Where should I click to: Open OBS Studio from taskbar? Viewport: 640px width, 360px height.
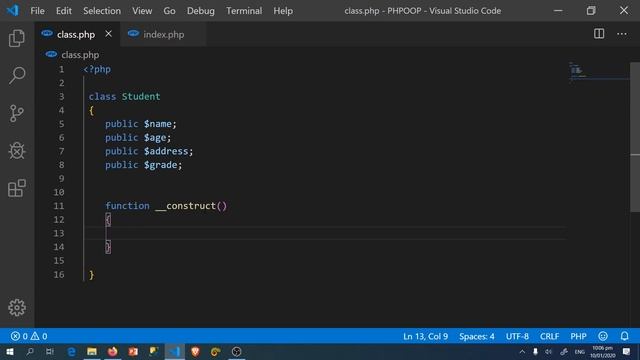(x=236, y=351)
